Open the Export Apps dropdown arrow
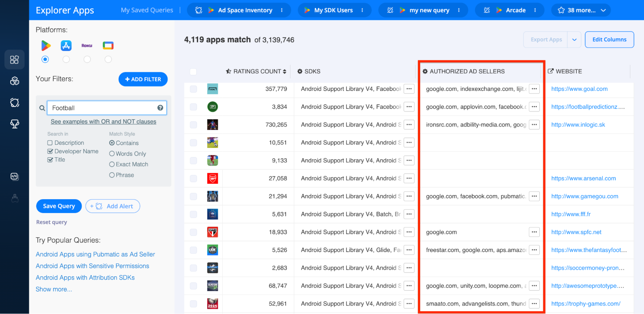 [x=574, y=40]
